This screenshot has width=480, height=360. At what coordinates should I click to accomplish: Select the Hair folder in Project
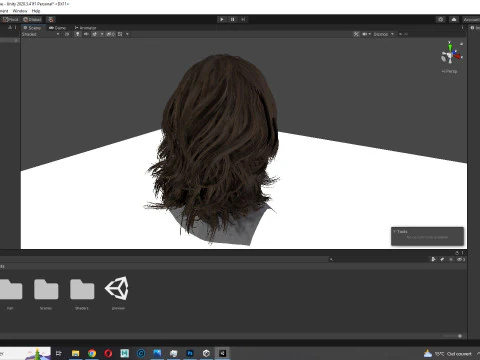10,294
